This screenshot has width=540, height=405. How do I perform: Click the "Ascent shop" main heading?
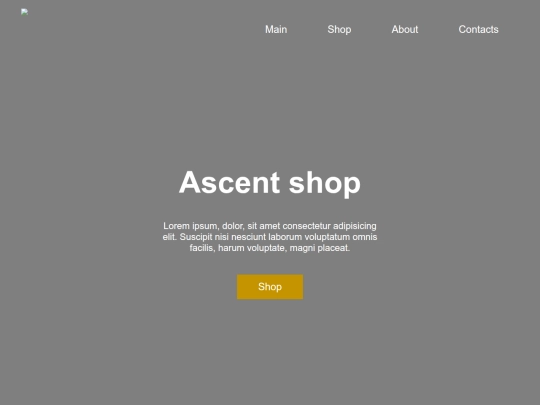270,183
